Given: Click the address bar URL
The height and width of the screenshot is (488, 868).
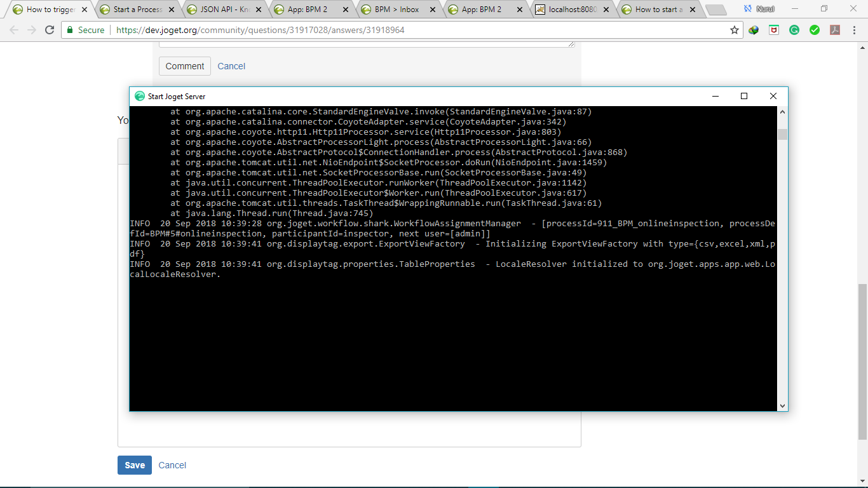Looking at the screenshot, I should coord(261,30).
